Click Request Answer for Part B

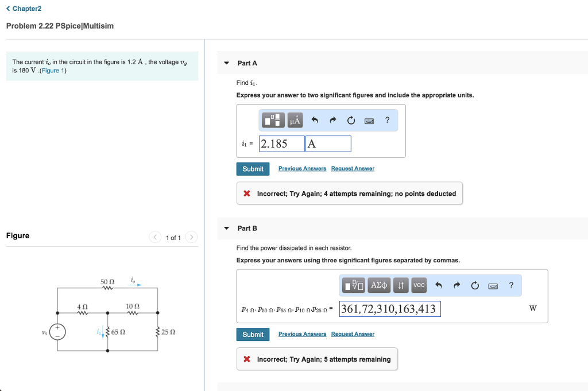353,334
